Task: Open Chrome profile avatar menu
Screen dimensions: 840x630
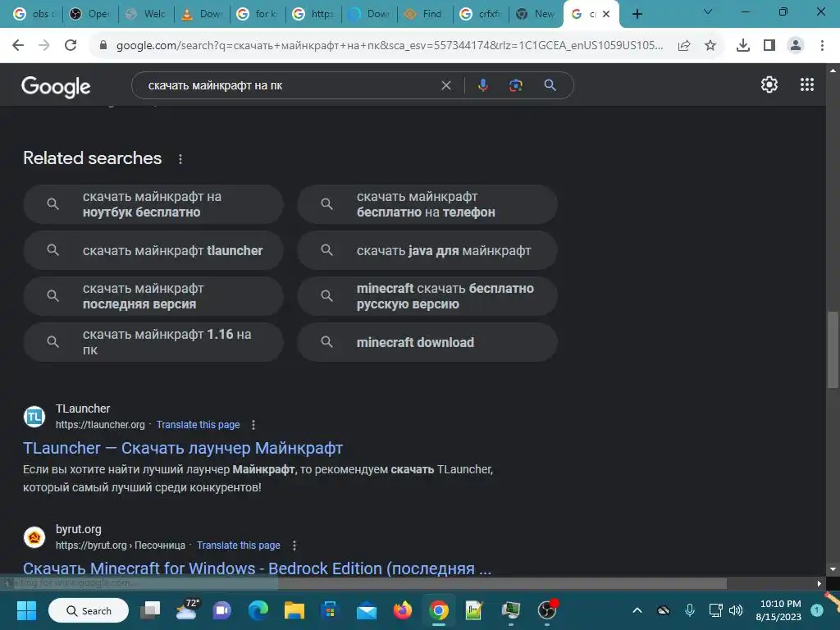Action: coord(796,46)
